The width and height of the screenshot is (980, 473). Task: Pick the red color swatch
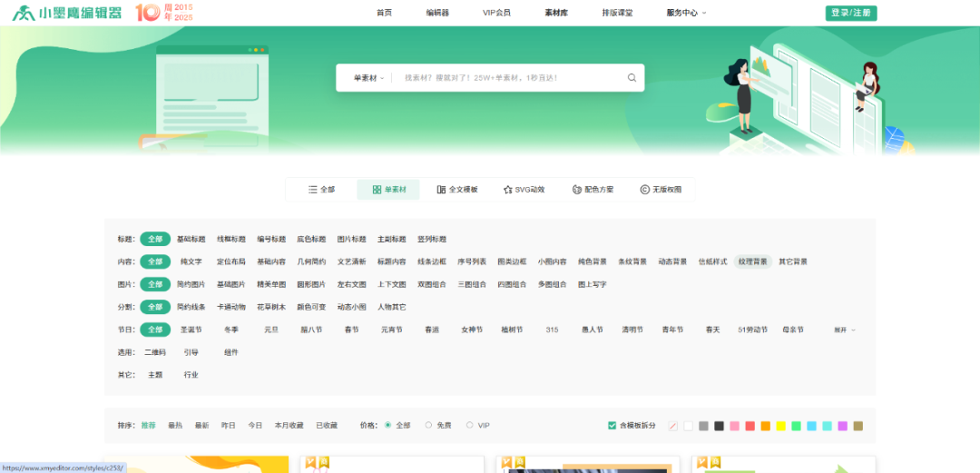[x=750, y=426]
